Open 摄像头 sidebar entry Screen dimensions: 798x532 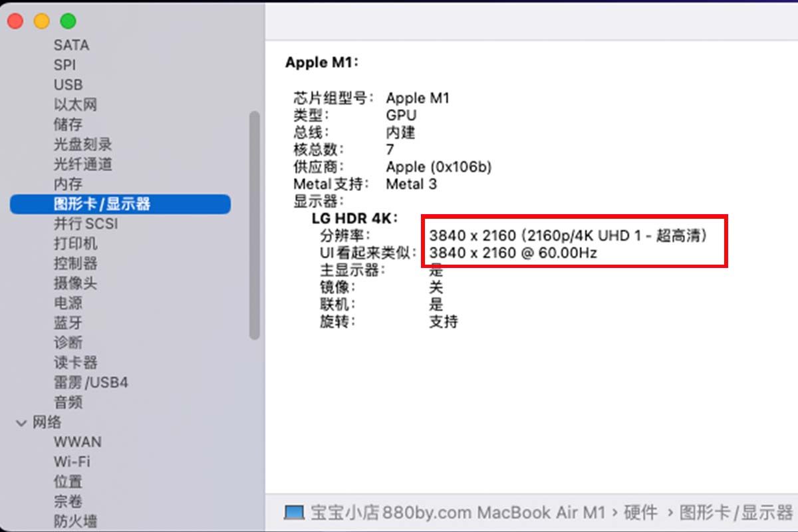76,283
